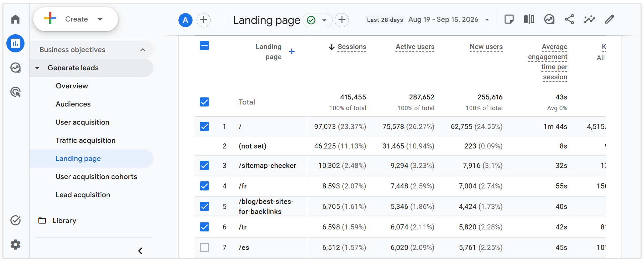The width and height of the screenshot is (644, 262).
Task: Uncheck the /blog/best-sites-for-backlinks row checkbox
Action: [x=204, y=207]
